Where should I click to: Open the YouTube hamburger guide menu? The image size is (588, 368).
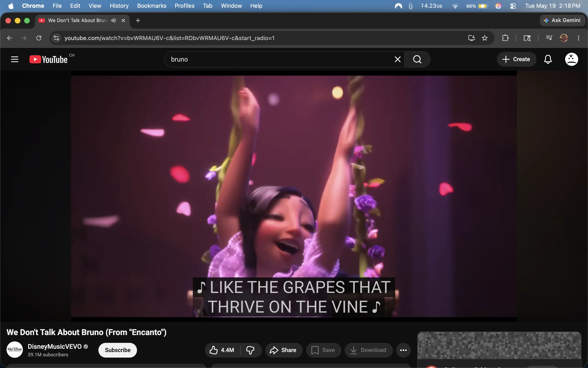[x=14, y=59]
